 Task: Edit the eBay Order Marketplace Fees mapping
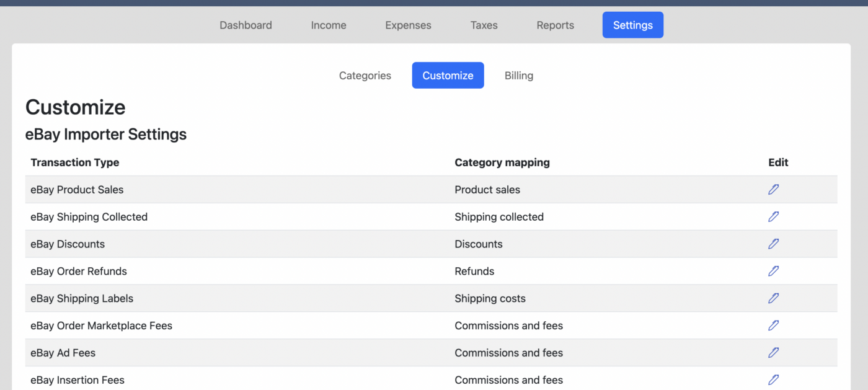(x=773, y=326)
